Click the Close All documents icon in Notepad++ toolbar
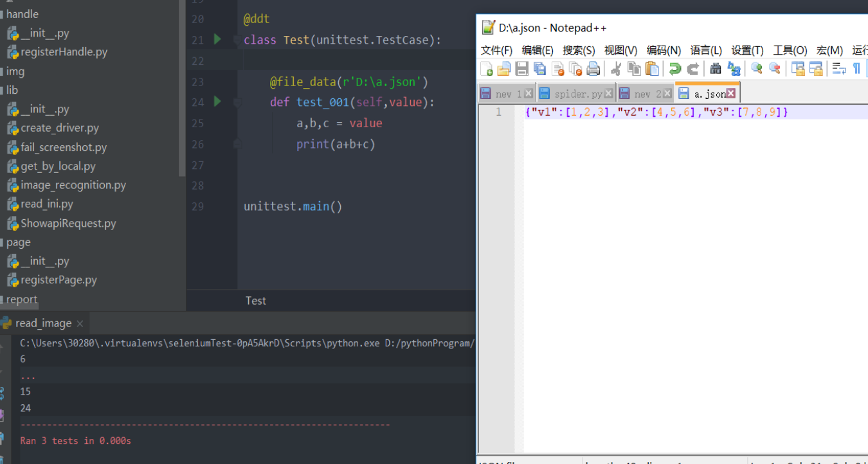This screenshot has width=868, height=464. [575, 69]
